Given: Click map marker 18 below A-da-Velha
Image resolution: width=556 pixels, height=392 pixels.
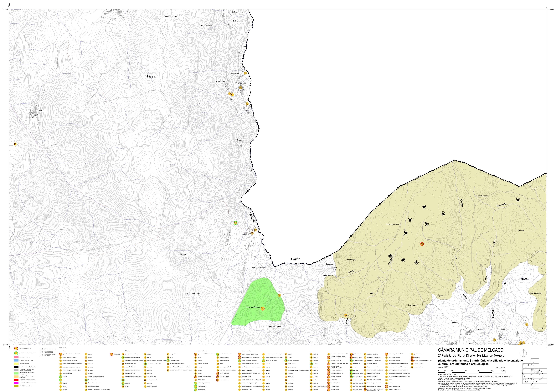Looking at the screenshot, I should tap(230, 94).
